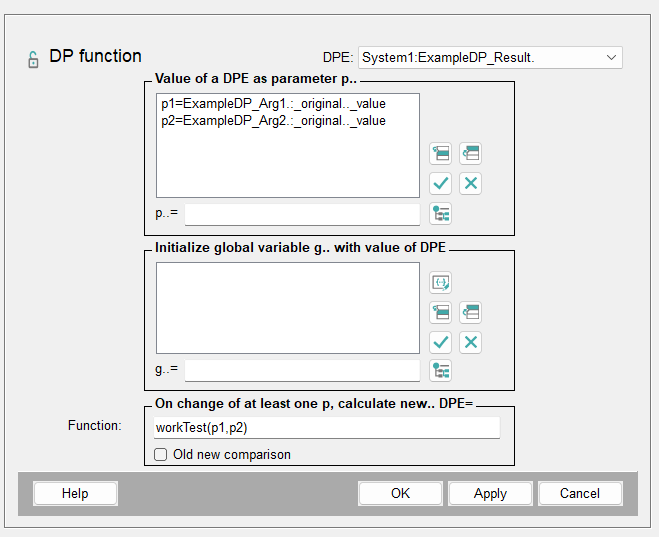Enable the Old new comparison checkbox
Image resolution: width=659 pixels, height=537 pixels.
click(161, 454)
